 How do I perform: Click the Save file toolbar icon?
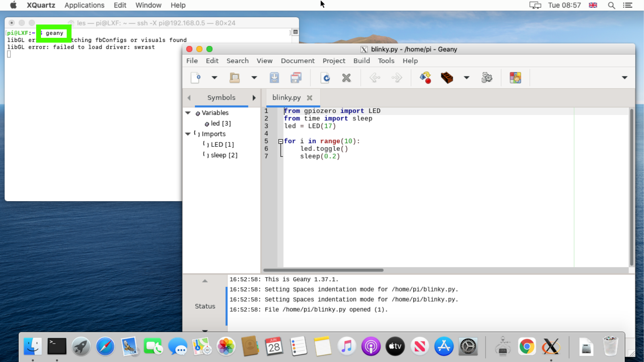click(274, 78)
